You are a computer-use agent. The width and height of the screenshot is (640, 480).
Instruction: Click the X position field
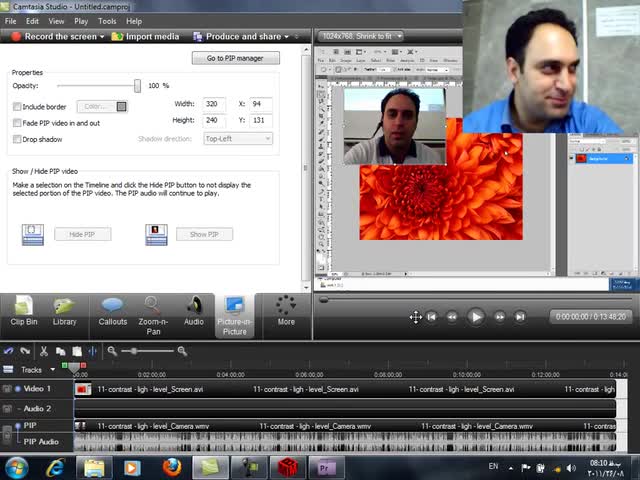pyautogui.click(x=261, y=104)
